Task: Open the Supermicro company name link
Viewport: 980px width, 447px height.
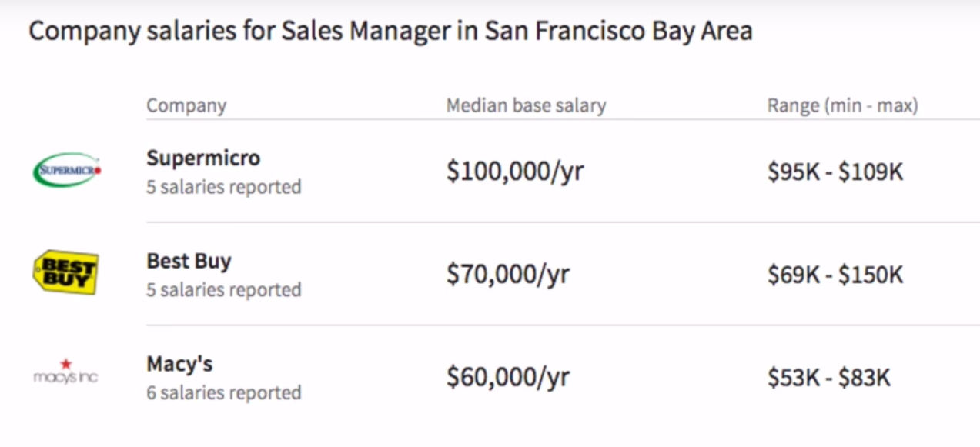Action: (x=203, y=158)
